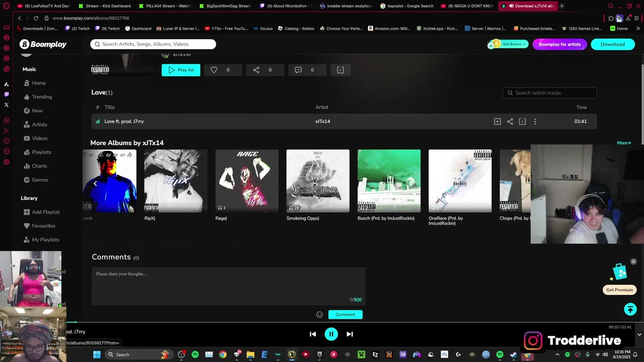
Task: Go back in browser history
Action: pyautogui.click(x=19, y=18)
